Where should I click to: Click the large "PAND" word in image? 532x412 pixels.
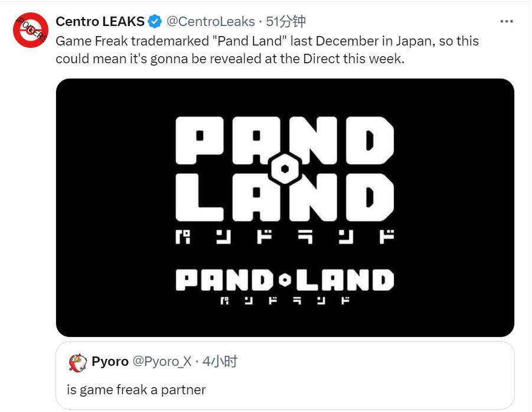pyautogui.click(x=285, y=141)
